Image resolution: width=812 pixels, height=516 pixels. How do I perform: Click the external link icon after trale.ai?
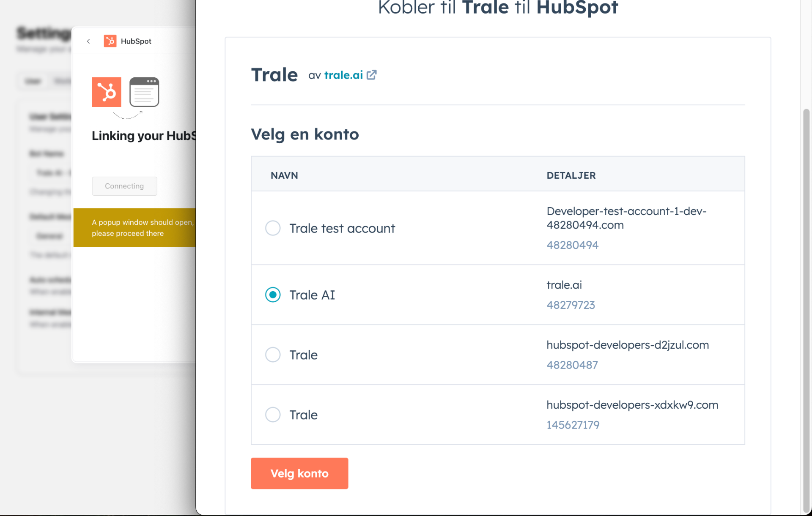(x=372, y=75)
